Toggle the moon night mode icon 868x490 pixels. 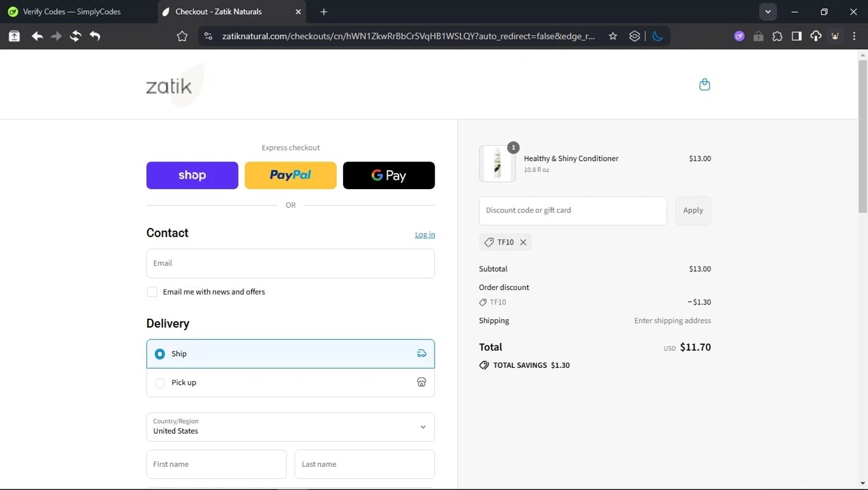657,36
